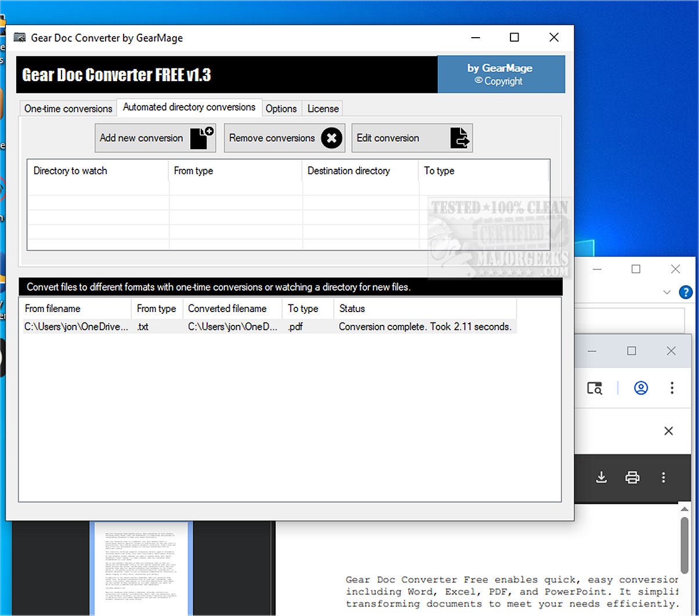699x616 pixels.
Task: Print the PDF from viewer toolbar
Action: click(x=632, y=477)
